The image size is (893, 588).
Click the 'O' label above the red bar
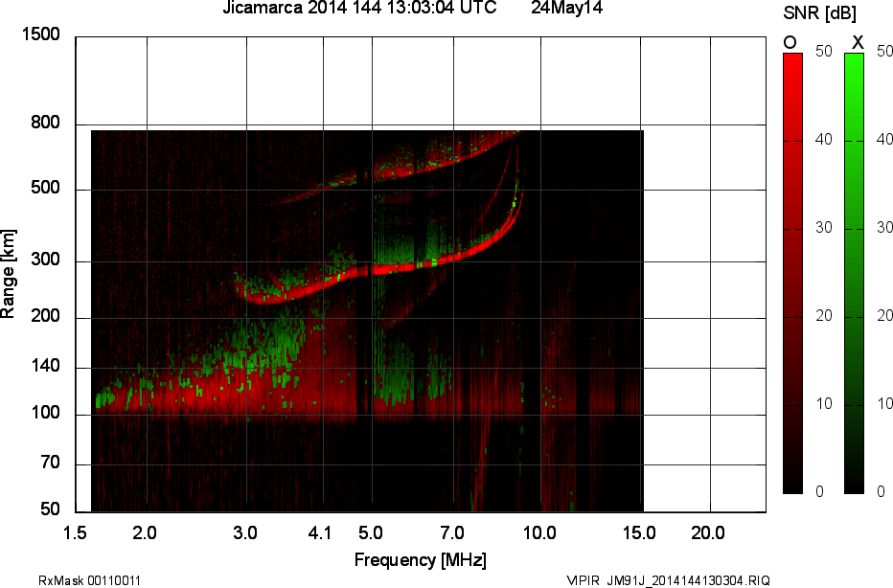[790, 43]
